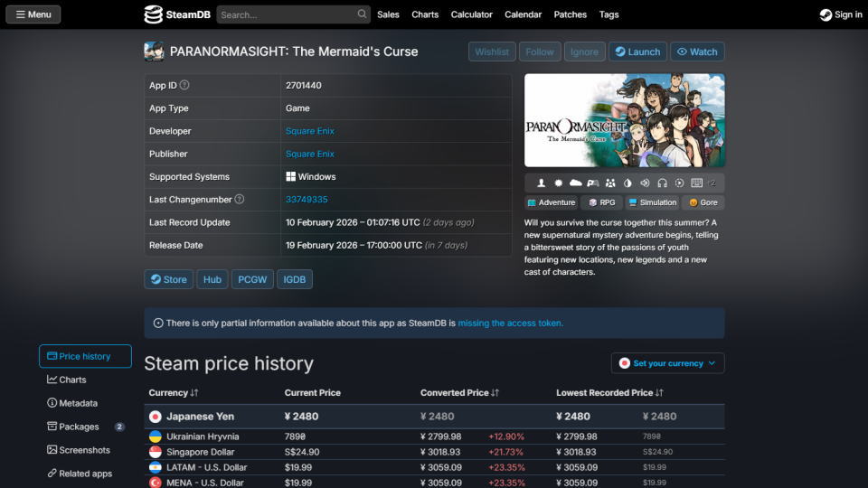868x488 pixels.
Task: Click in the Search input field
Action: (285, 14)
